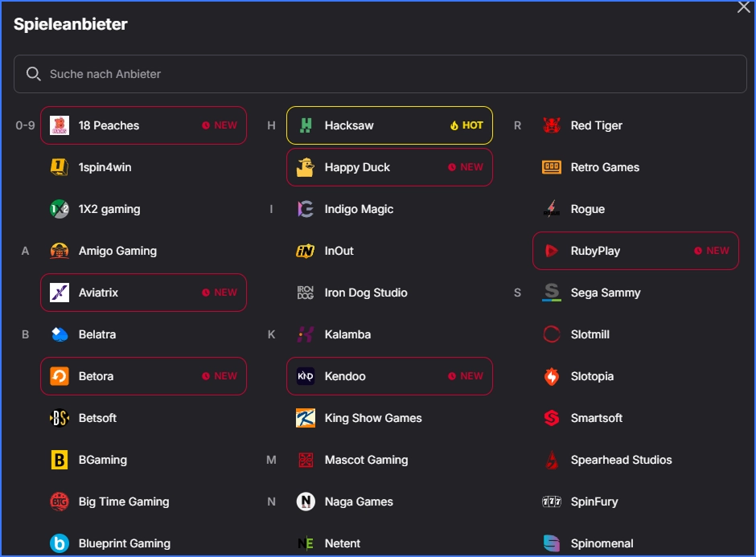Click the Indigo Magic logo icon
The image size is (756, 557).
click(x=306, y=209)
